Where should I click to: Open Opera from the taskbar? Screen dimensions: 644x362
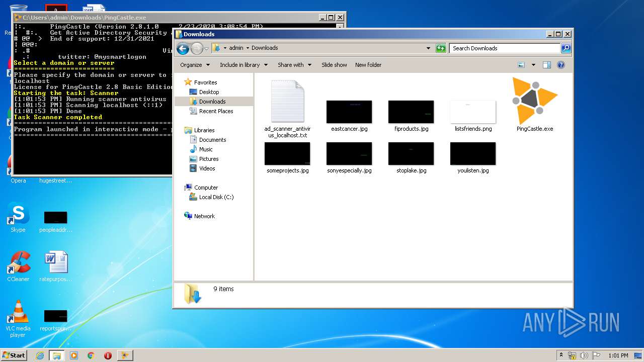coord(108,355)
